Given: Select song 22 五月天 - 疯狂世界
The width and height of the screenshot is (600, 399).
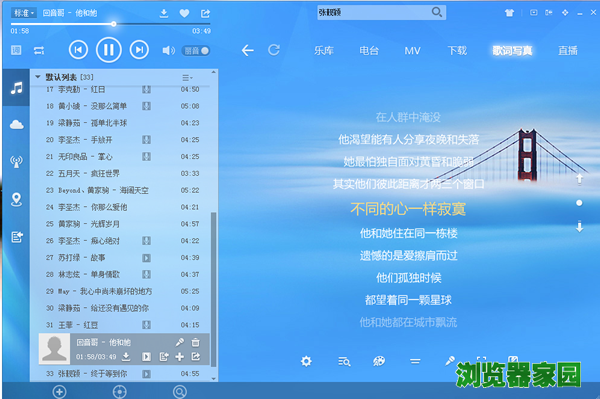Looking at the screenshot, I should tap(120, 173).
